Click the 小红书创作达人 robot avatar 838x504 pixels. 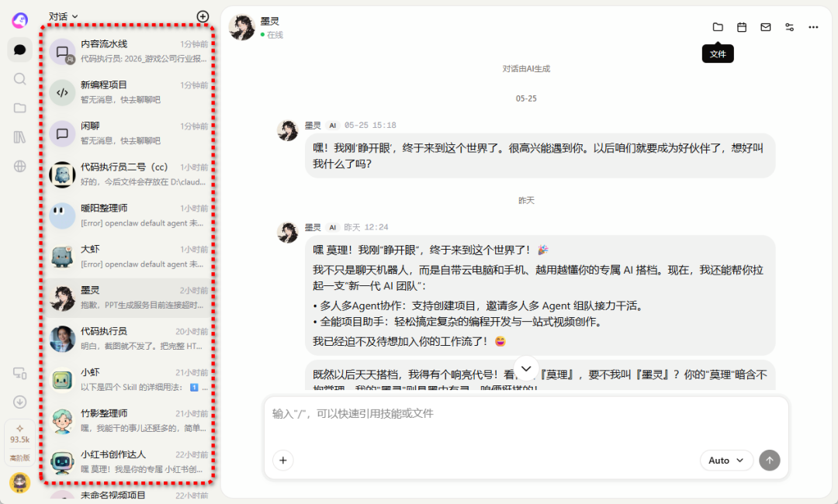(x=62, y=463)
